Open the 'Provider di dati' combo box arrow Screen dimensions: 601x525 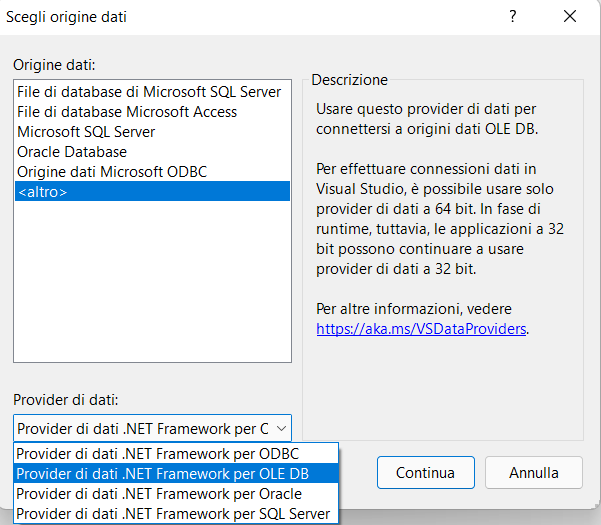(281, 428)
